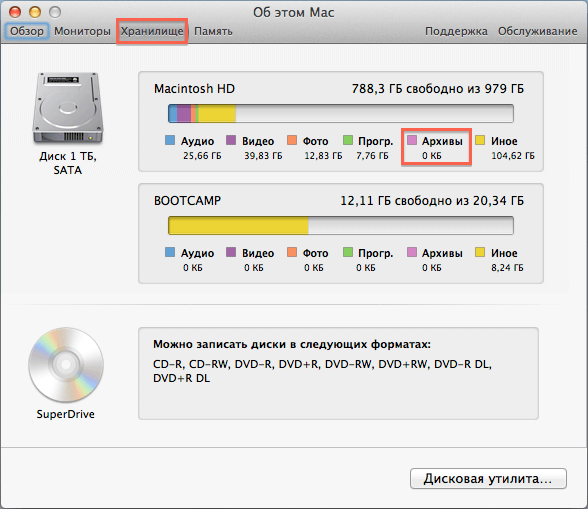The image size is (588, 509).
Task: Select the Хранилище tab
Action: point(152,31)
